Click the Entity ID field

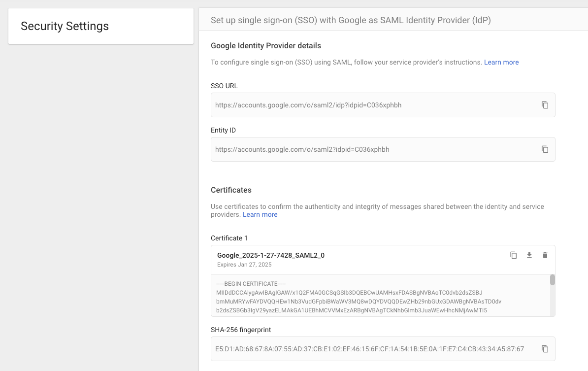pyautogui.click(x=383, y=149)
